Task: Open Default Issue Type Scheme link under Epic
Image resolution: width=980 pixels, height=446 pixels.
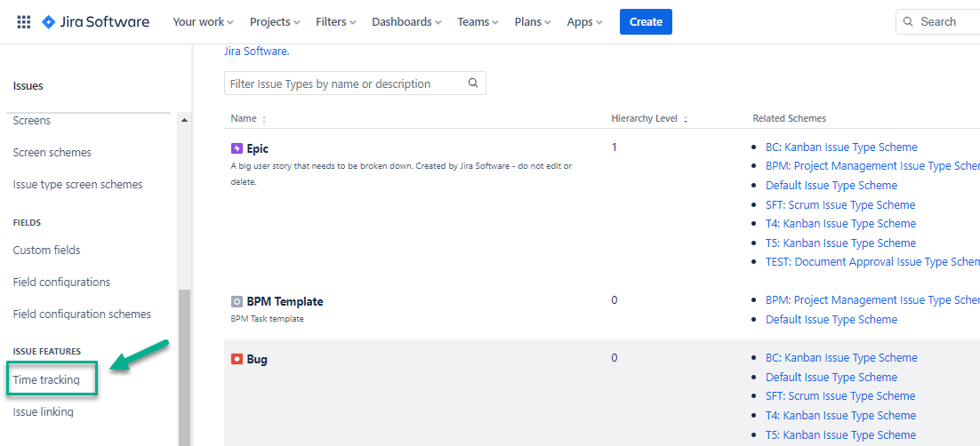Action: 831,186
